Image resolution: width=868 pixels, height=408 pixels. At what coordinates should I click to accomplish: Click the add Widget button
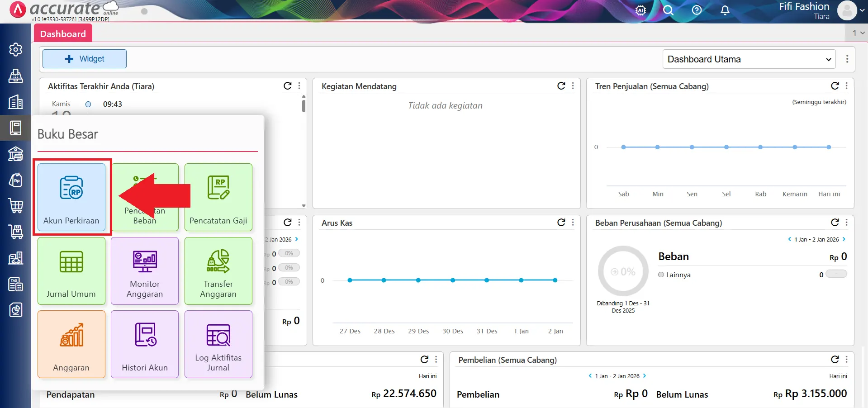coord(85,59)
